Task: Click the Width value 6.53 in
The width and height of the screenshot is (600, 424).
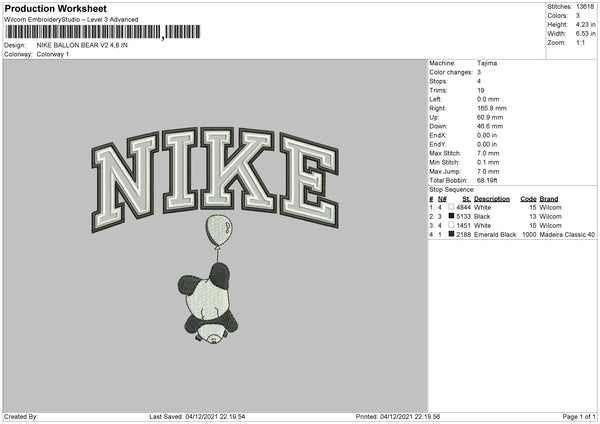Action: (x=586, y=34)
